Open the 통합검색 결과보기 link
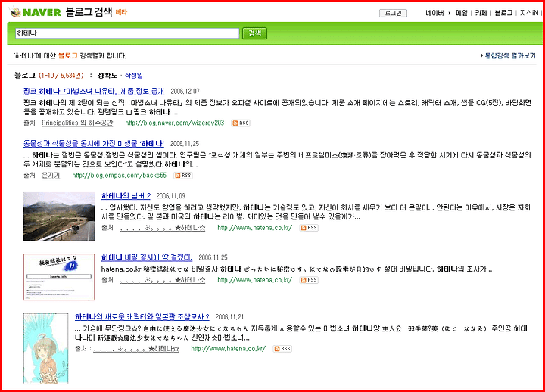Image resolution: width=545 pixels, height=392 pixels. pyautogui.click(x=510, y=55)
